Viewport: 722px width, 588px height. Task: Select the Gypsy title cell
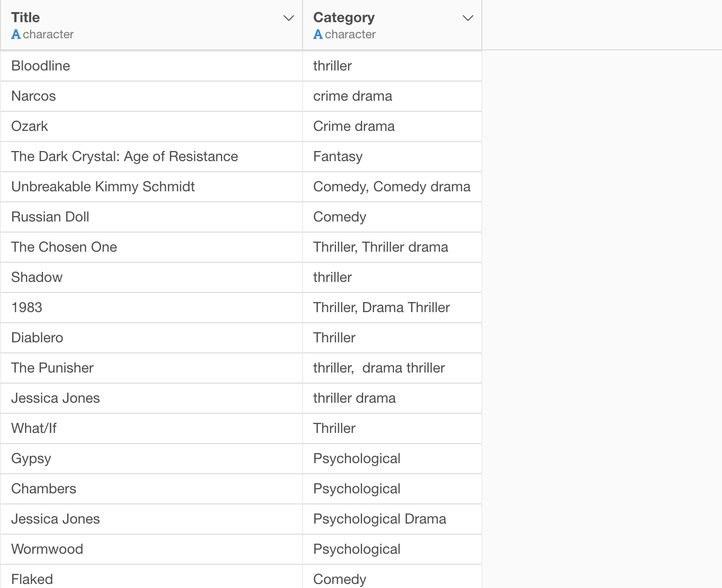[151, 459]
